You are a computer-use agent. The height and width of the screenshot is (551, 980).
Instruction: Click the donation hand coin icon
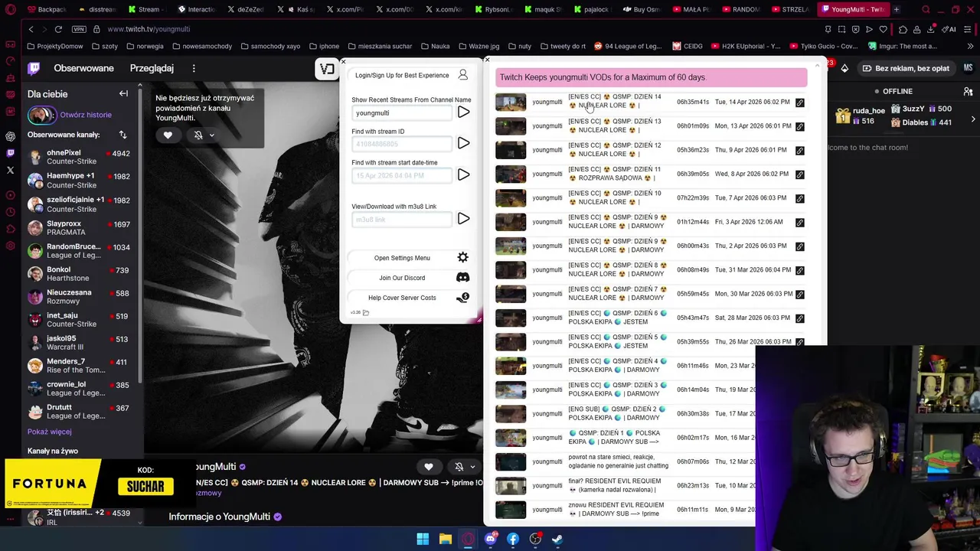462,298
